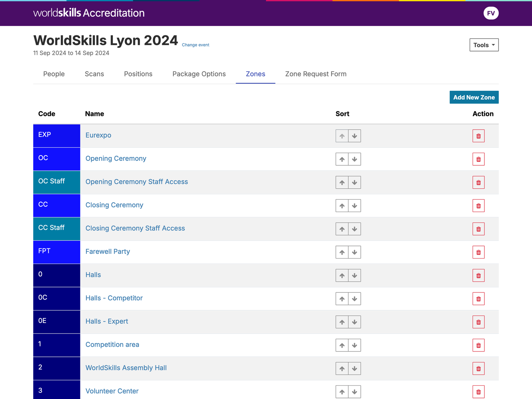
Task: Delete the Closing Ceremony zone
Action: tap(479, 206)
